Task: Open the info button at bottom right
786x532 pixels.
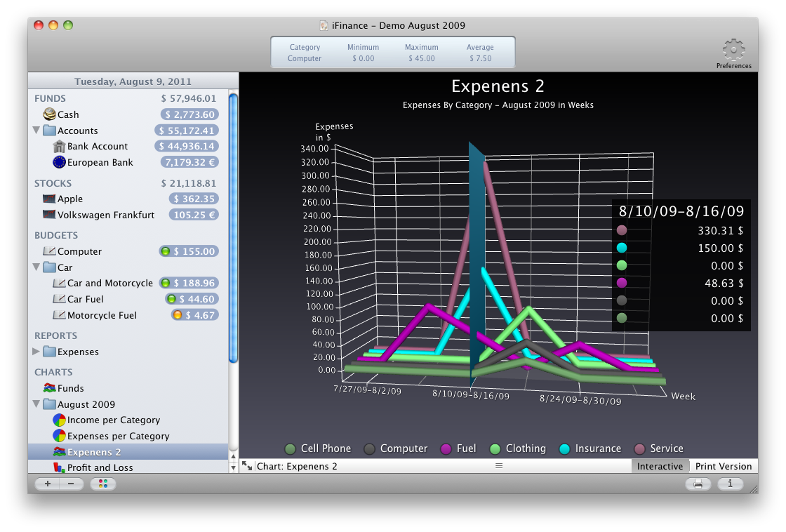Action: (x=730, y=484)
